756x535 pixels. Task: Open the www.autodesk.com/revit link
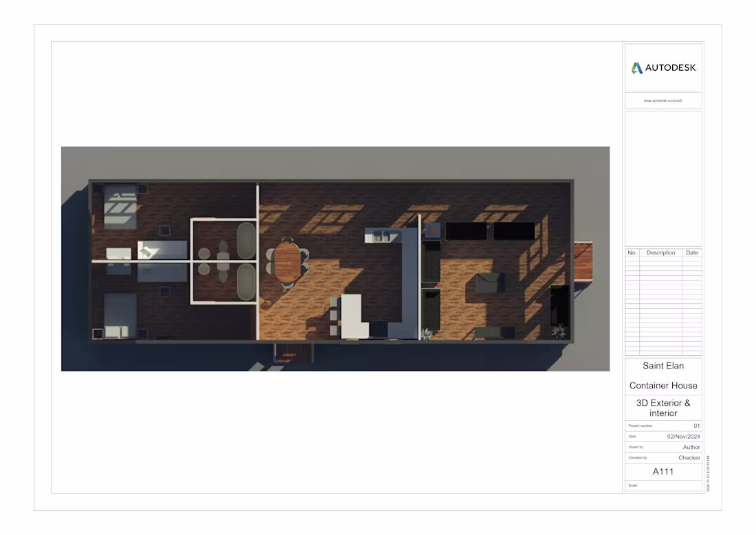[663, 100]
